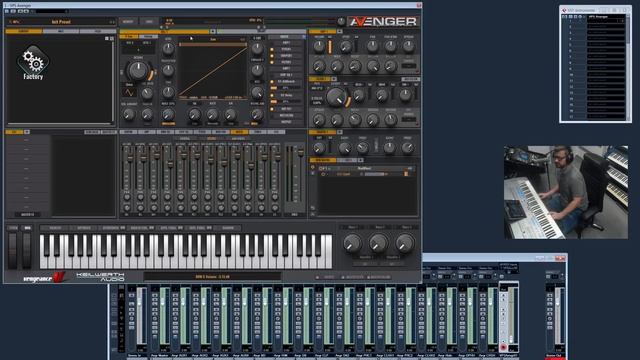
Task: Click the Stereo Out channel in Cubase mixer
Action: 556,320
